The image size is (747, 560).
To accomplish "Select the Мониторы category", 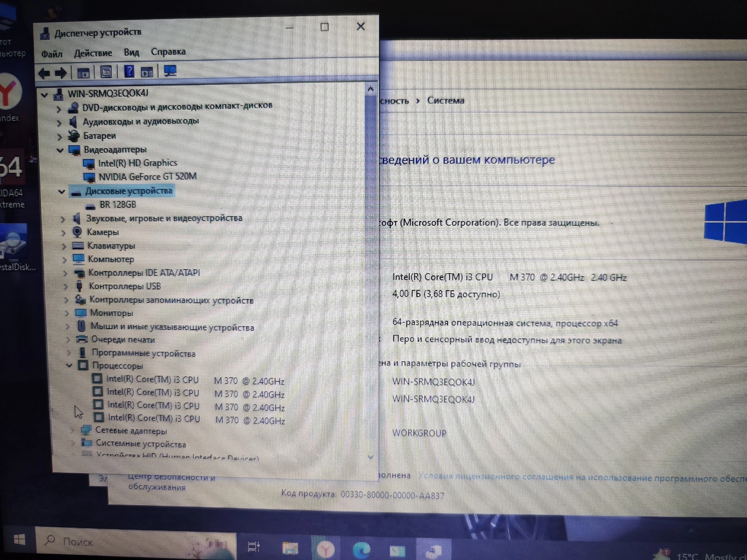I will pyautogui.click(x=111, y=313).
